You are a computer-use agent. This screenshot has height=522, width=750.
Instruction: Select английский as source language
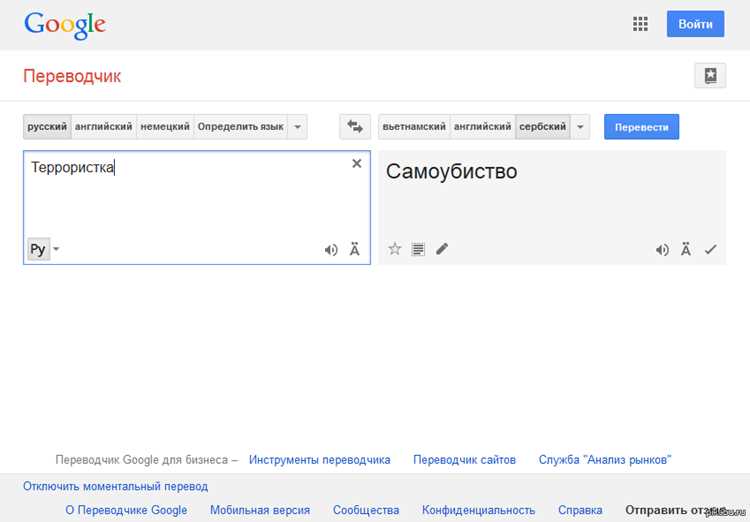coord(104,127)
